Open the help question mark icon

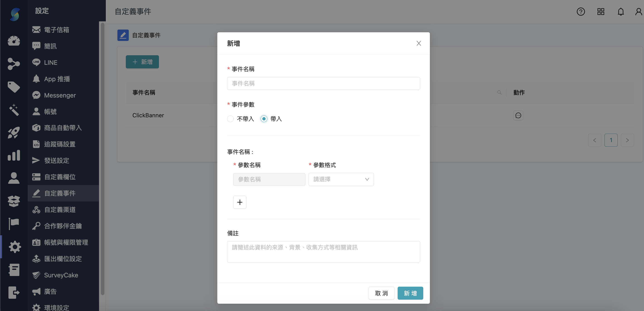tap(581, 12)
